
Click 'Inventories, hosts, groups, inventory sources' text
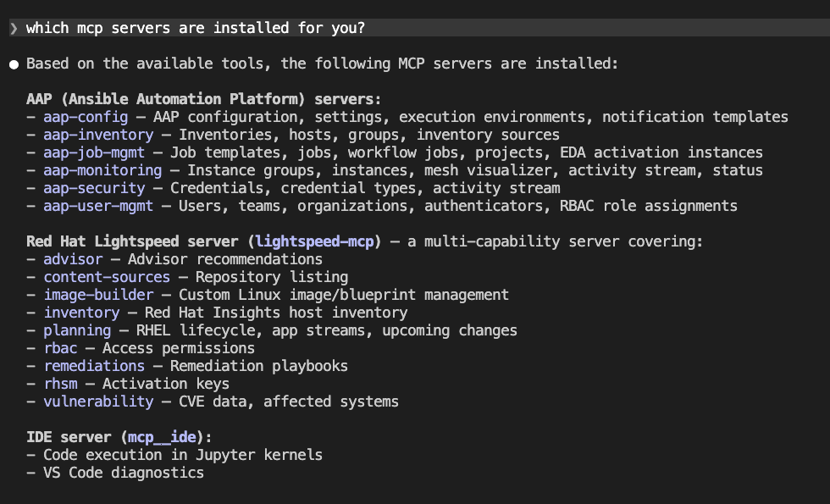coord(369,135)
